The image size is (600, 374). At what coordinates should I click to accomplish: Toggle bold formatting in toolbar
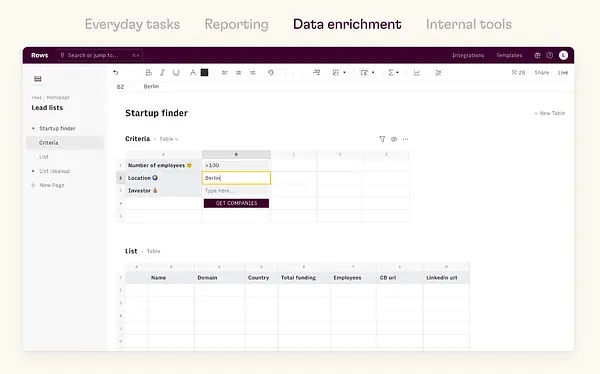148,72
